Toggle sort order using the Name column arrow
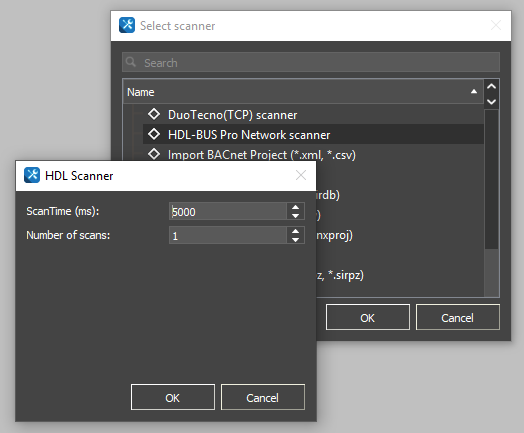 coord(474,92)
